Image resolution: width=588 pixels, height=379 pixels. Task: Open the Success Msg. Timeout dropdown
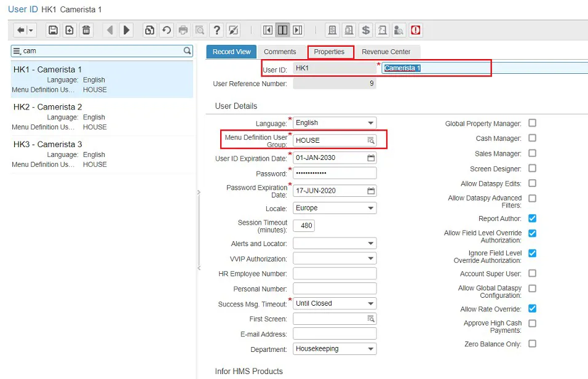335,303
